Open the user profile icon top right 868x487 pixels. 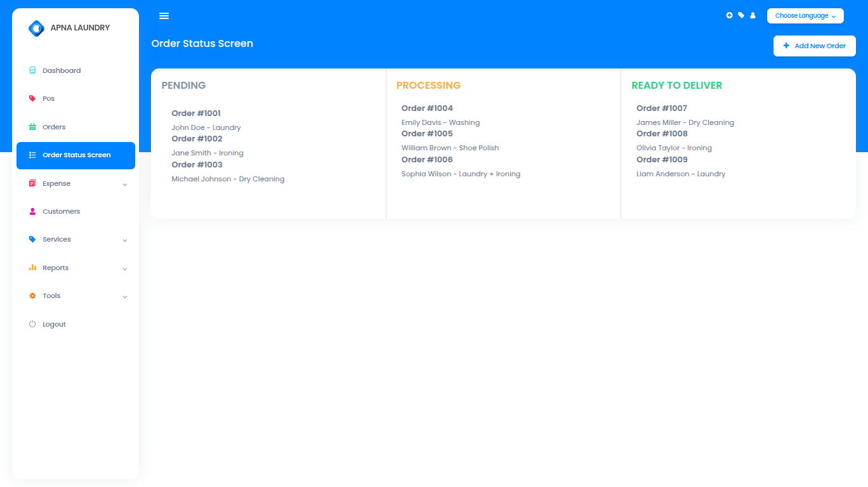point(753,15)
